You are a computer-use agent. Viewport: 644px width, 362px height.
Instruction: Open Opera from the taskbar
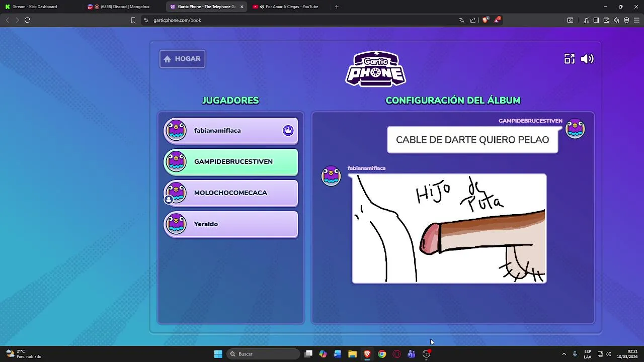click(x=397, y=354)
